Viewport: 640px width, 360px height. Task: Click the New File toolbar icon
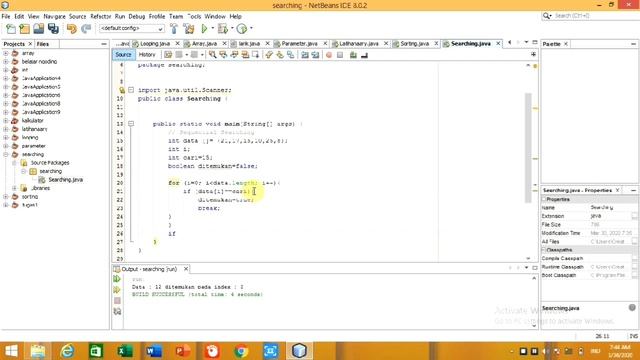11,29
